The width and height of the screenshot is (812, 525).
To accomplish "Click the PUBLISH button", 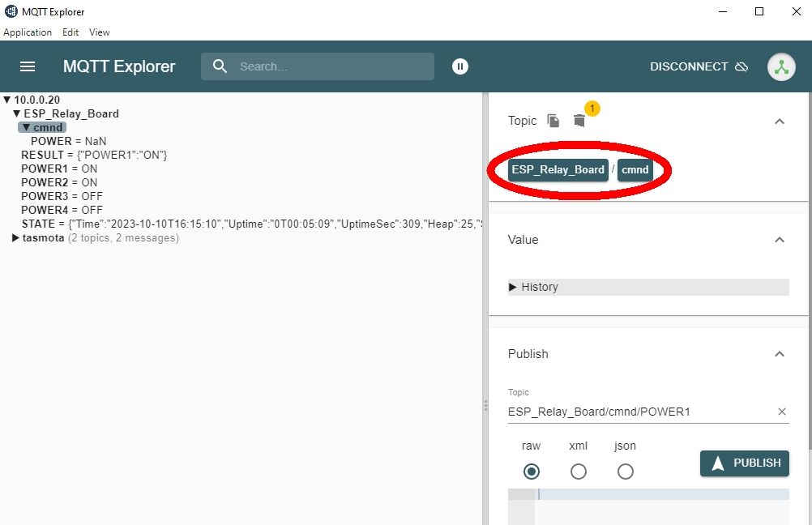I will [745, 463].
